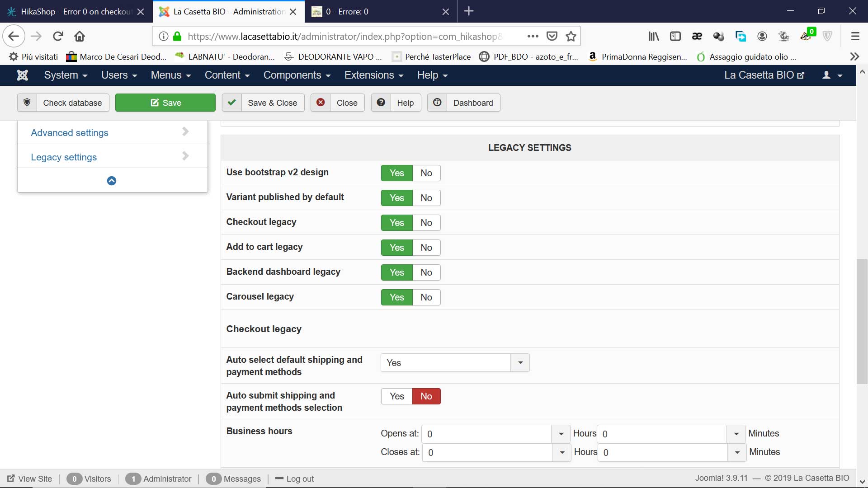Click the Joomla logo icon in admin menu
Image resolution: width=868 pixels, height=488 pixels.
pyautogui.click(x=22, y=75)
